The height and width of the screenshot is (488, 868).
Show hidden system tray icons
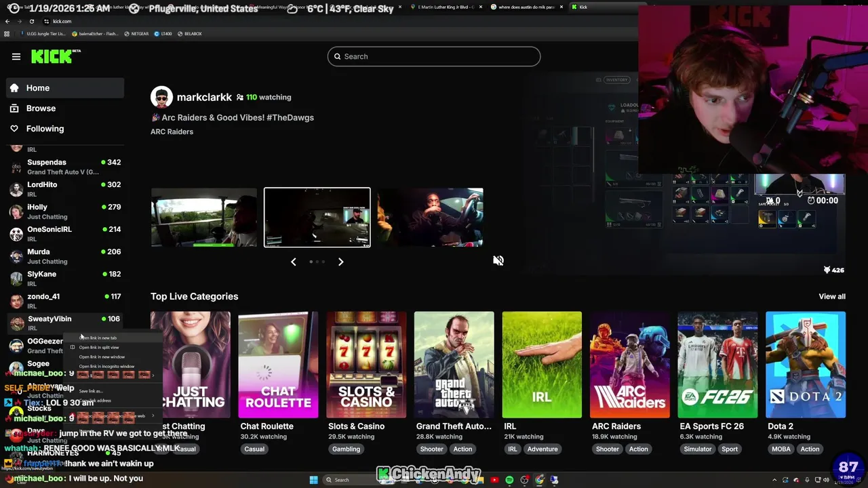coord(774,480)
